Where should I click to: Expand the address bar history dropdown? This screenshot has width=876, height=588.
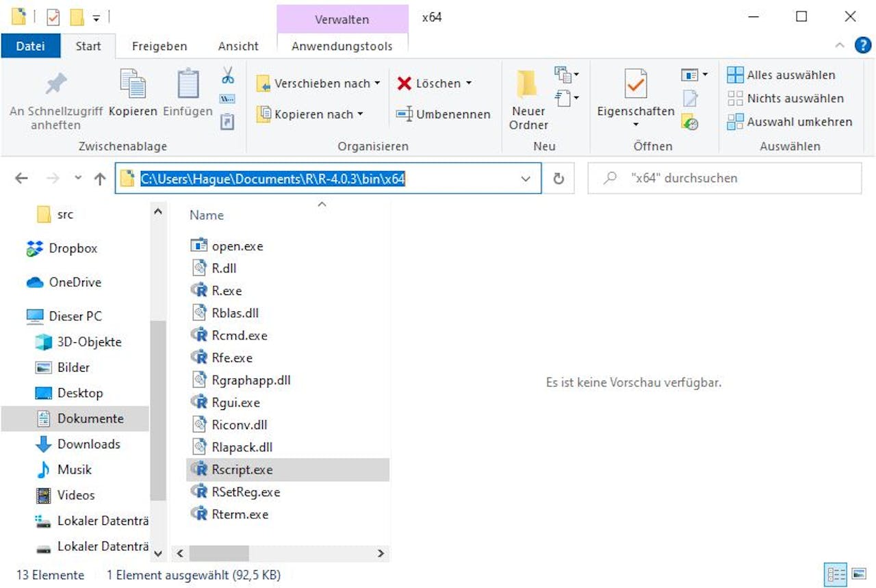click(x=526, y=179)
